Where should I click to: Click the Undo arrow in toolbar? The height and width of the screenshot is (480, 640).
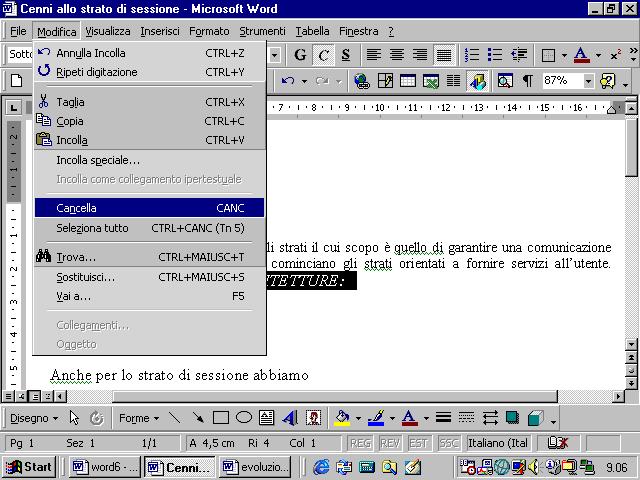[x=288, y=81]
